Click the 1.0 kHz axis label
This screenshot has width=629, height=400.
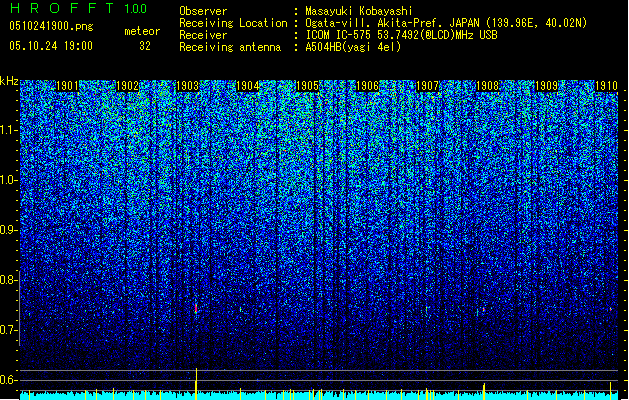click(9, 180)
